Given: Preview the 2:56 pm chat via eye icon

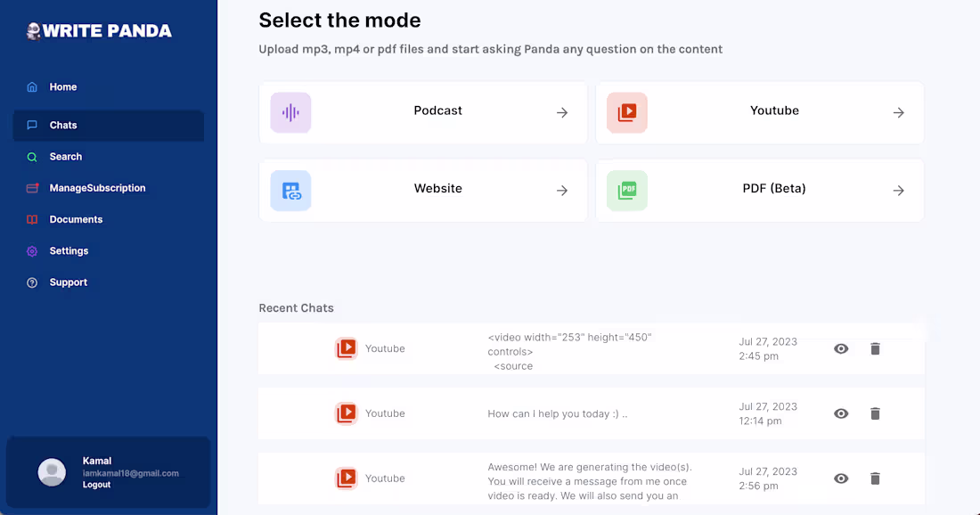Looking at the screenshot, I should pos(841,478).
